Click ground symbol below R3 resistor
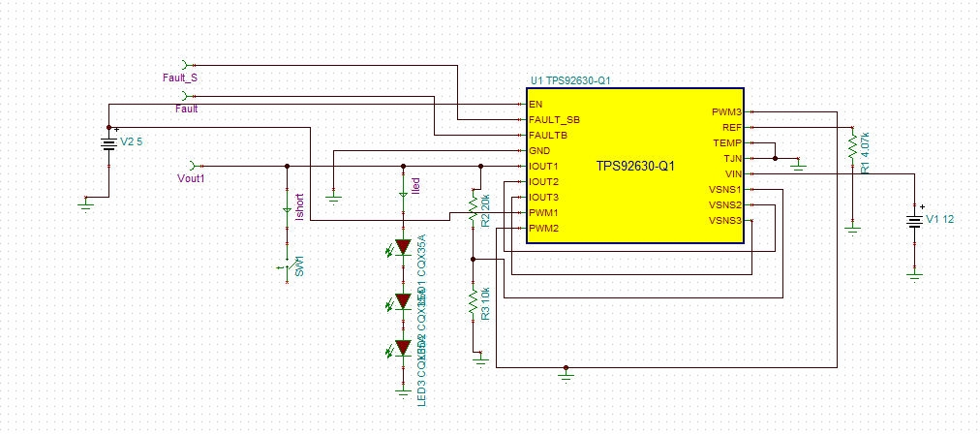Screen dimensions: 980x436 480,359
